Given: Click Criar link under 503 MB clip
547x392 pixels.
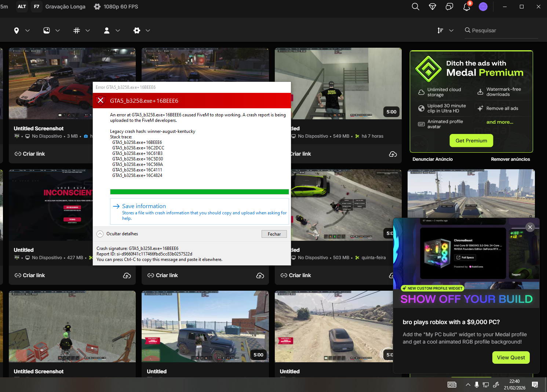Looking at the screenshot, I should [x=296, y=275].
